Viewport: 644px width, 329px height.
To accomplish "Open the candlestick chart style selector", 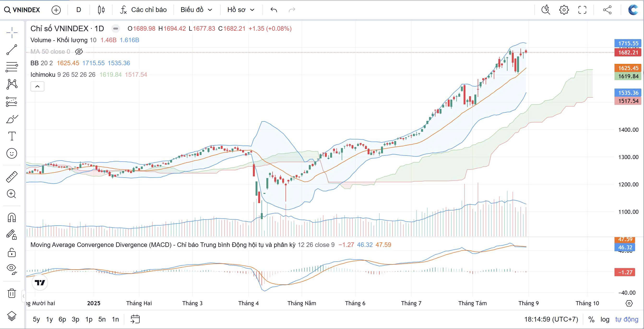I will (101, 10).
